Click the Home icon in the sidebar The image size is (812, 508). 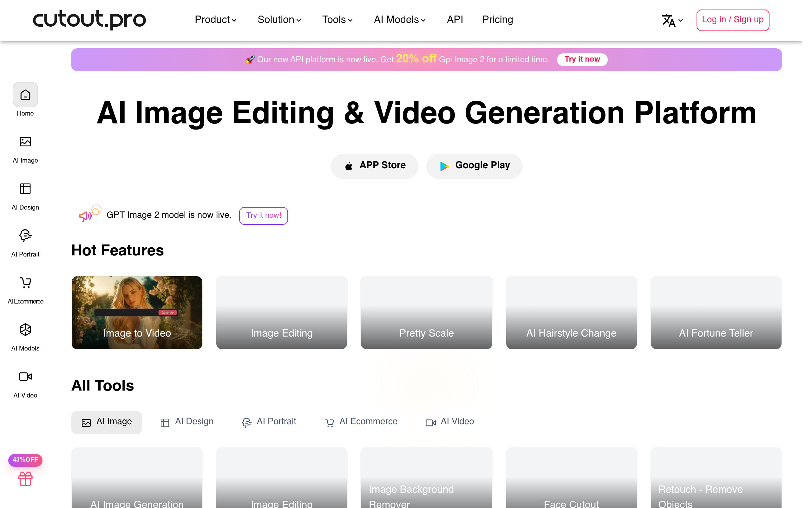[x=25, y=95]
